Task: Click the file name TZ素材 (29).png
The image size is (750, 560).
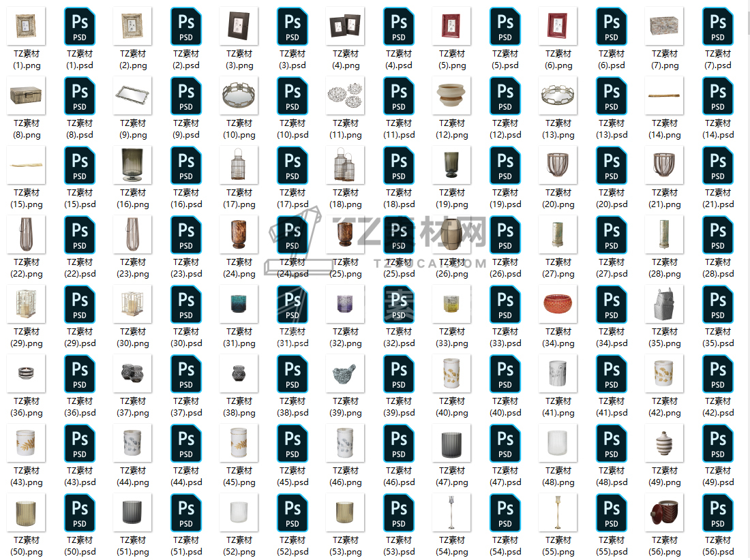Action: 27,337
